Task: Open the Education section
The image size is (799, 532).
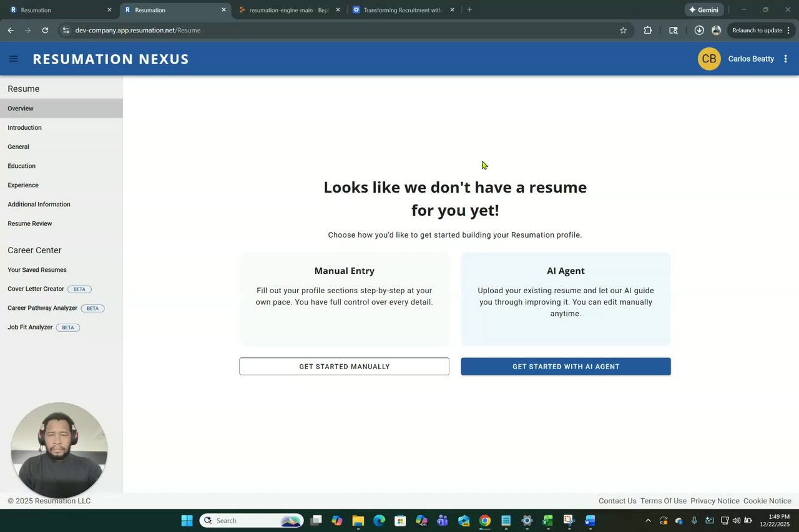Action: [61, 166]
